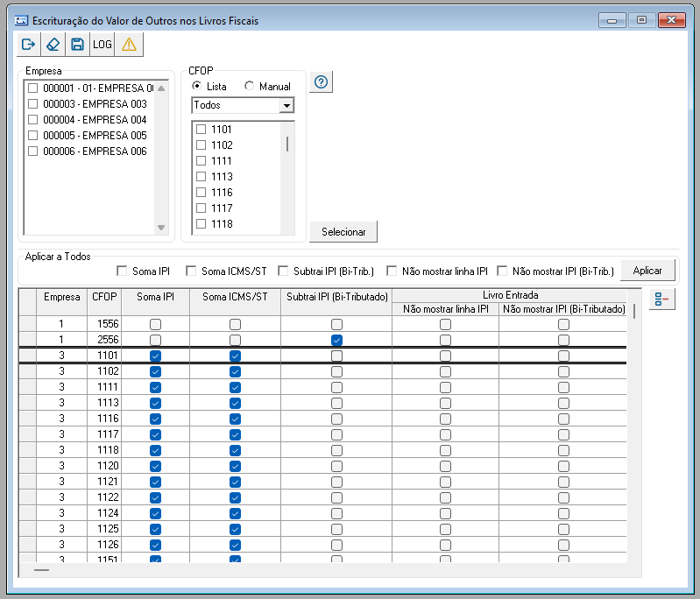Check company 000005 - EMPRESA 005
700x599 pixels.
pos(32,135)
